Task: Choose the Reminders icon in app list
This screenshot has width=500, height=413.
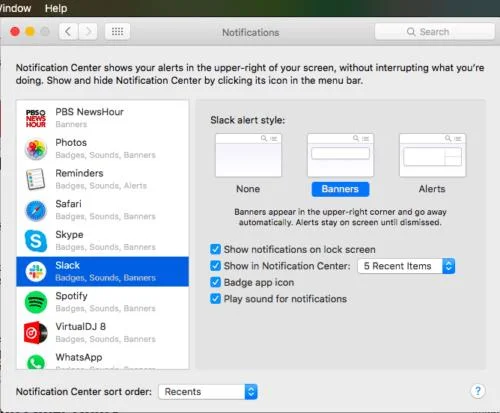Action: 36,179
